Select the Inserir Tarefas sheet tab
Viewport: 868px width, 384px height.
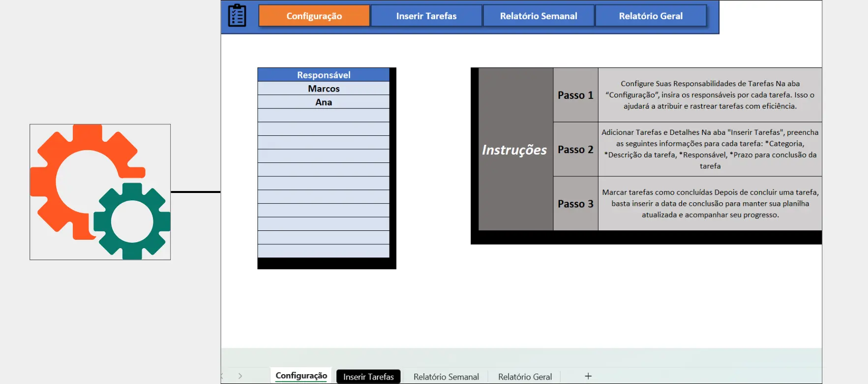(x=368, y=377)
